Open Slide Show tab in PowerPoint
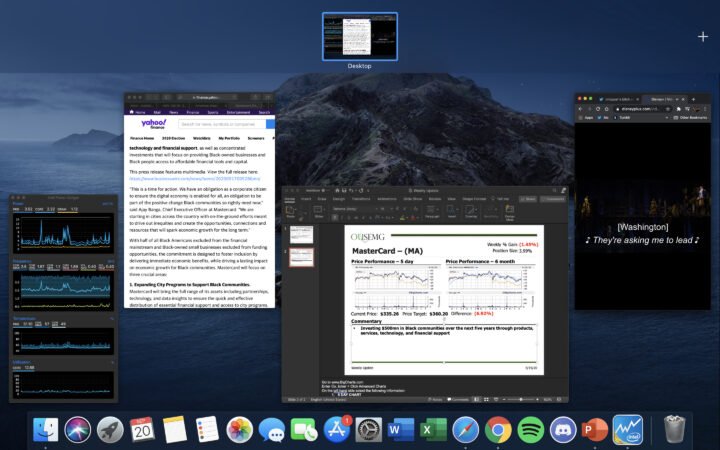720x450 pixels. [412, 199]
